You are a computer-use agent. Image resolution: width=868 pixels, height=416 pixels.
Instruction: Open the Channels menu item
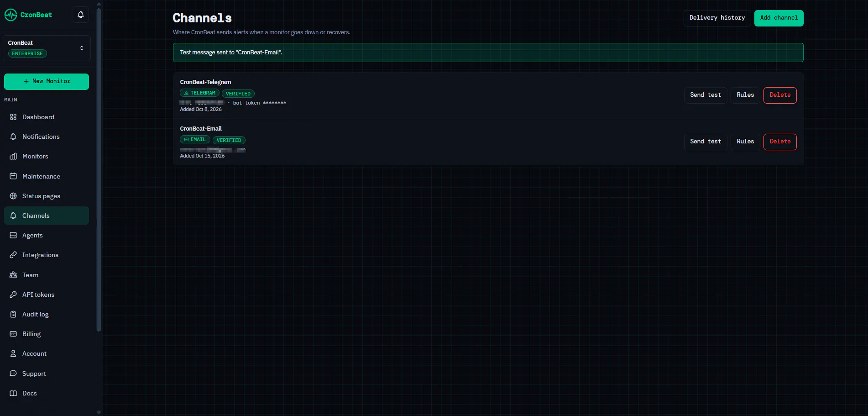point(47,216)
